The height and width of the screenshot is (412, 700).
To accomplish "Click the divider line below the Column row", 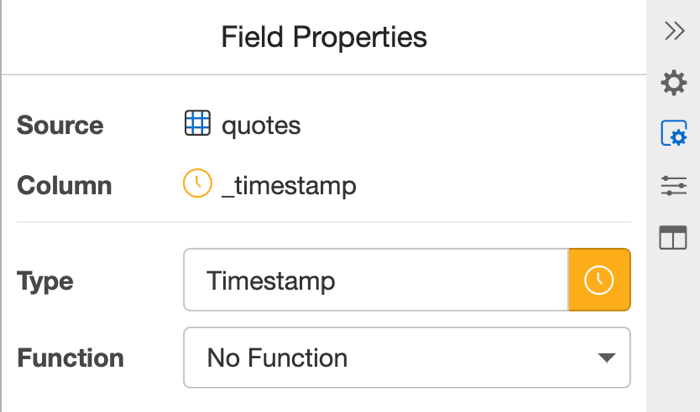I will click(x=324, y=222).
